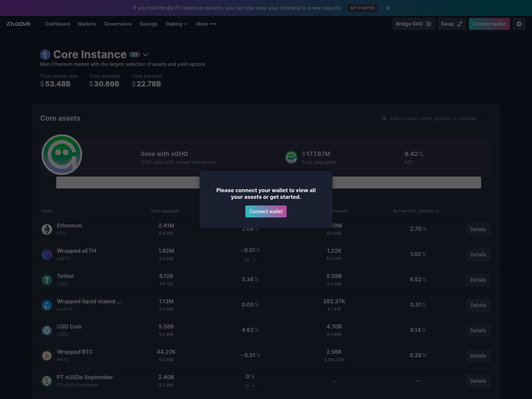Image resolution: width=532 pixels, height=399 pixels.
Task: Click the large sGHO logo
Action: [62, 155]
